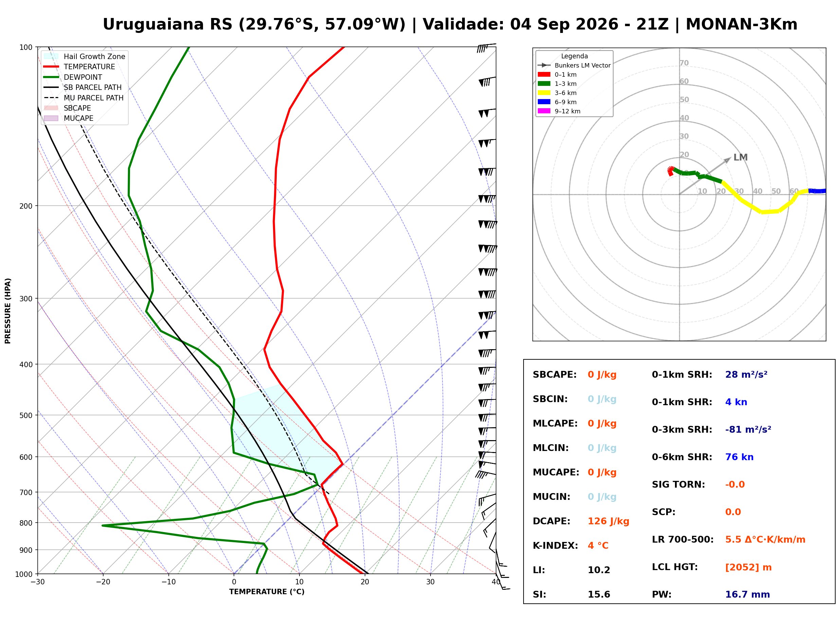Screen dimensions: 840x621
Task: Click the Hail Growth Zone legend swatch
Action: click(x=51, y=56)
